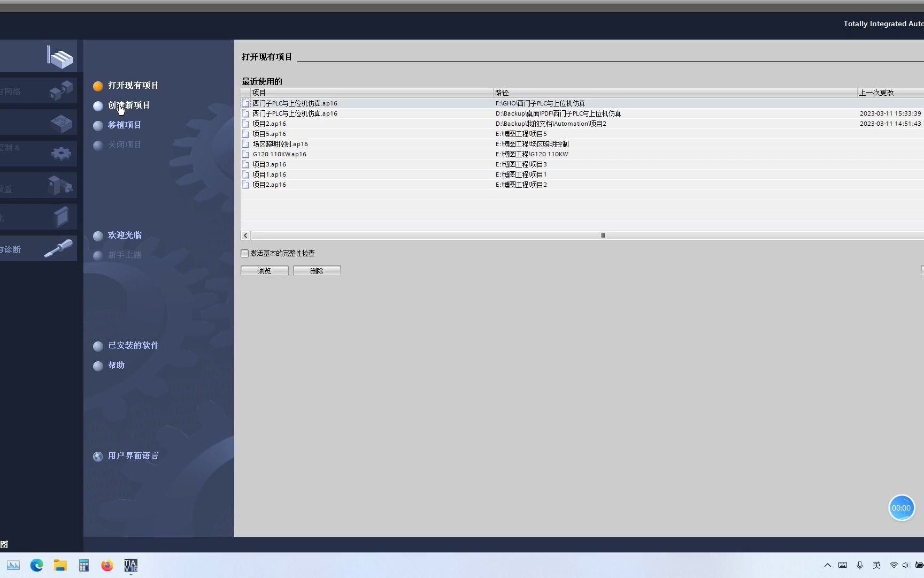924x578 pixels.
Task: Click the date 2023-03-11 14:51:43 cell
Action: coord(890,124)
